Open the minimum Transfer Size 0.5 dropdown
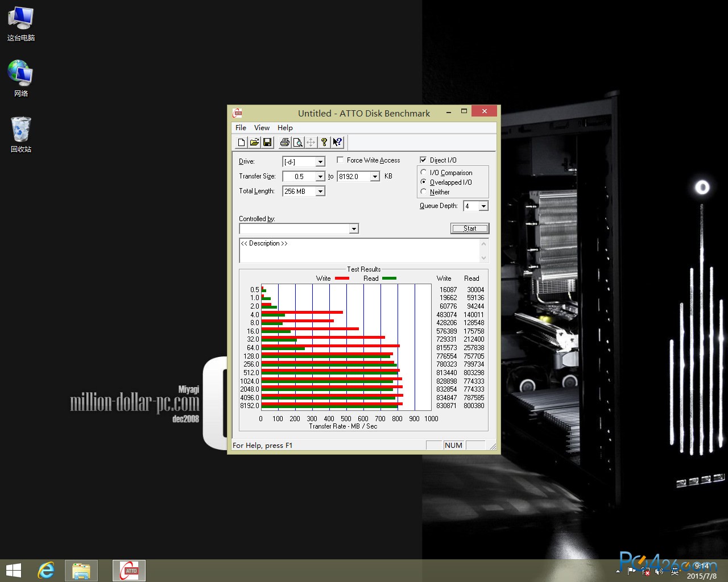Viewport: 728px width, 582px height. pos(320,177)
